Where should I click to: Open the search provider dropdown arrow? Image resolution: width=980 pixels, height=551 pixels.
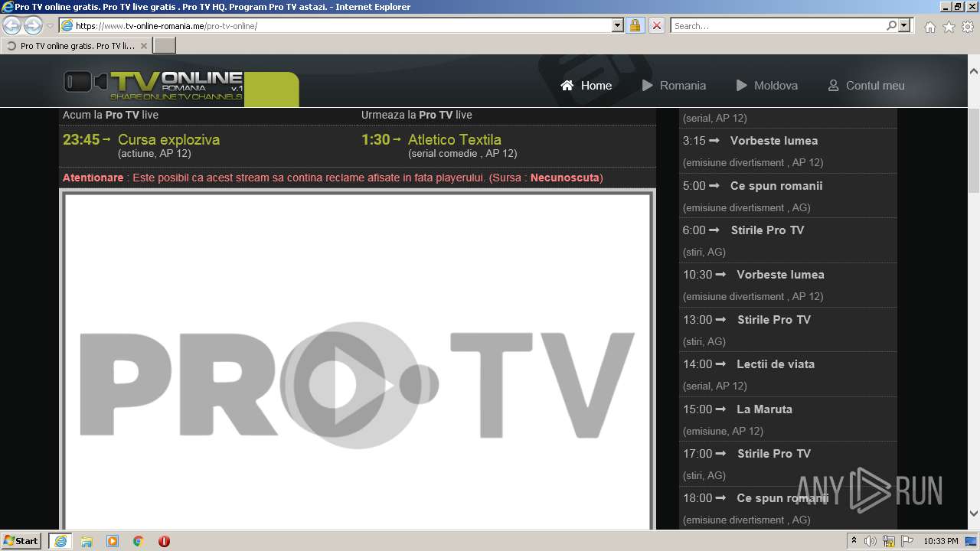point(904,25)
